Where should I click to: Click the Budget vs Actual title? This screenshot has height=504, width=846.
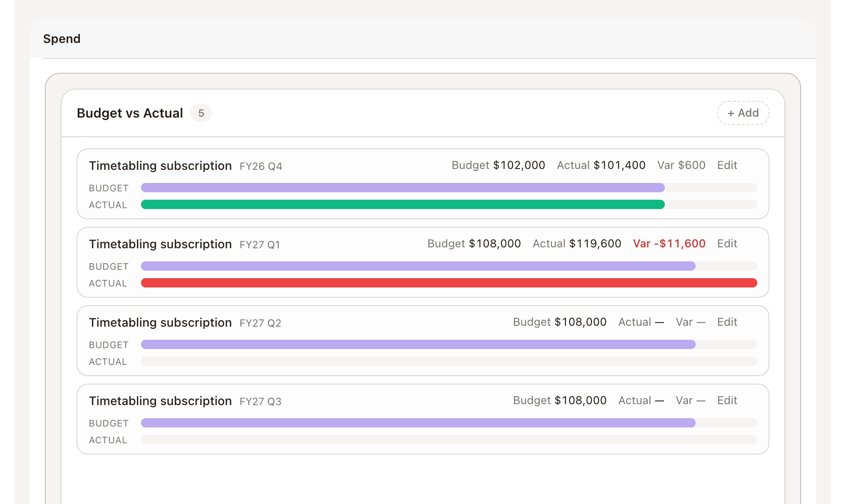130,113
